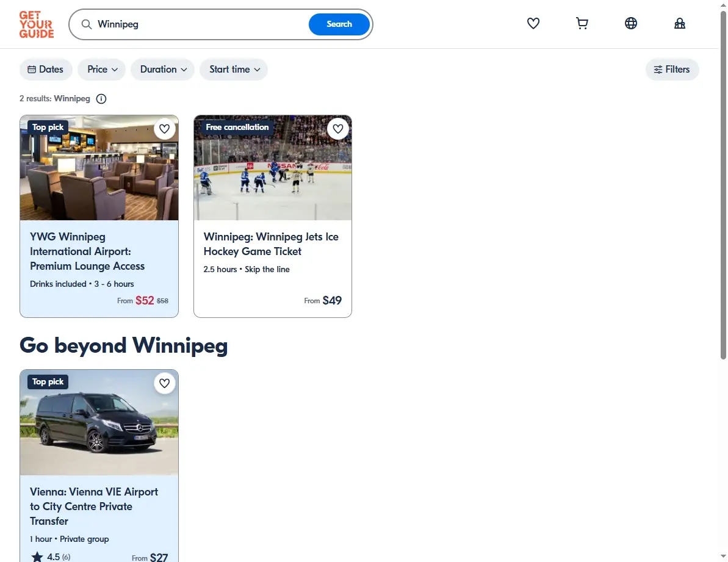Click the magnifier icon in search bar

pyautogui.click(x=87, y=24)
